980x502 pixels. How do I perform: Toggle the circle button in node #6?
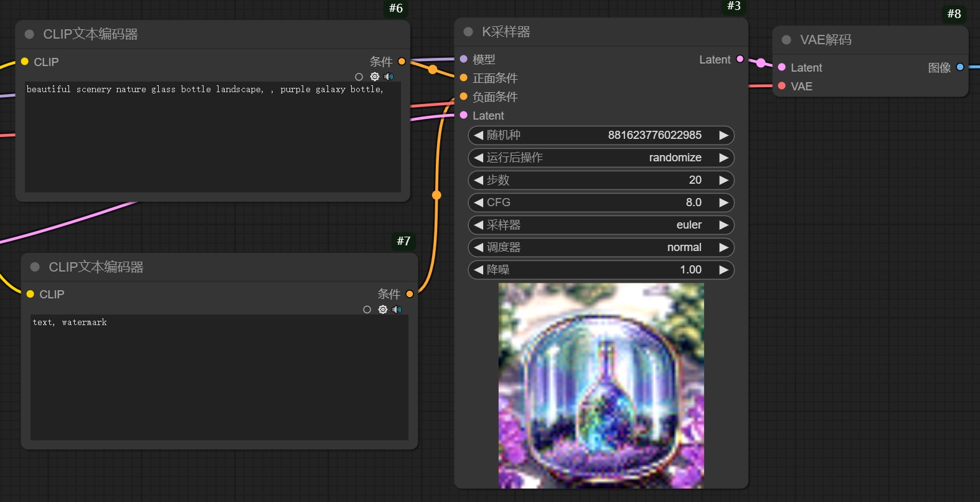tap(359, 77)
